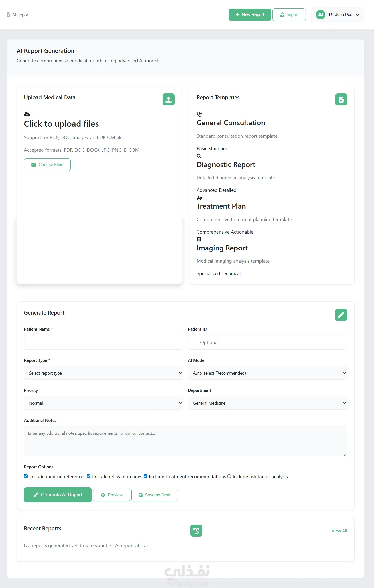This screenshot has height=588, width=374.
Task: Select the pills Treatment Plan icon
Action: tap(199, 198)
